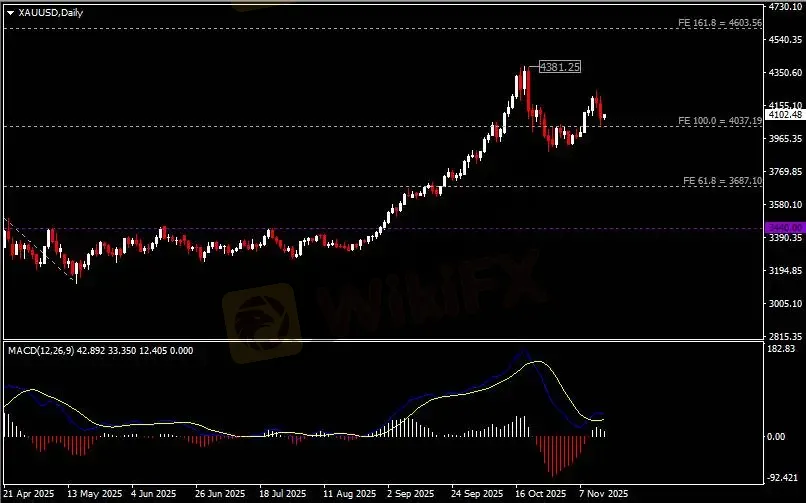Click the 2 Sep 2025 date label
Image resolution: width=806 pixels, height=503 pixels.
pyautogui.click(x=410, y=494)
